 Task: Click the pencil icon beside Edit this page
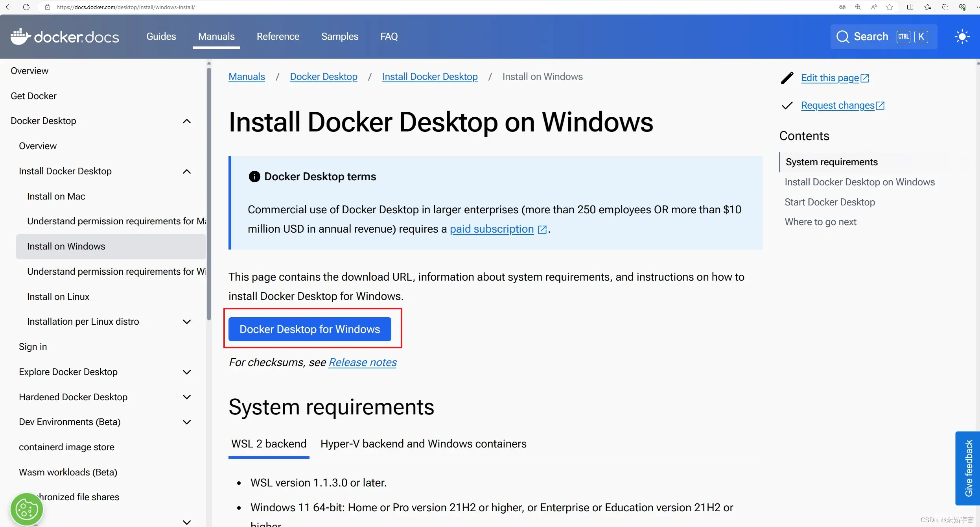[787, 78]
